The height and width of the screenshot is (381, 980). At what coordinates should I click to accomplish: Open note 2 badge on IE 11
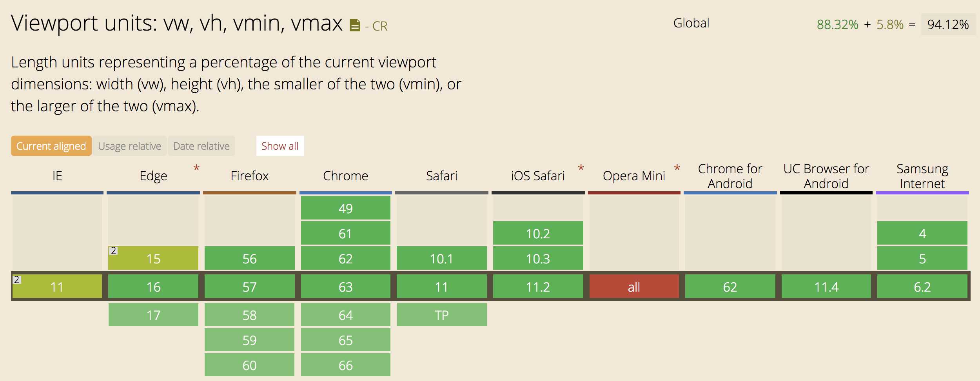coord(16,280)
